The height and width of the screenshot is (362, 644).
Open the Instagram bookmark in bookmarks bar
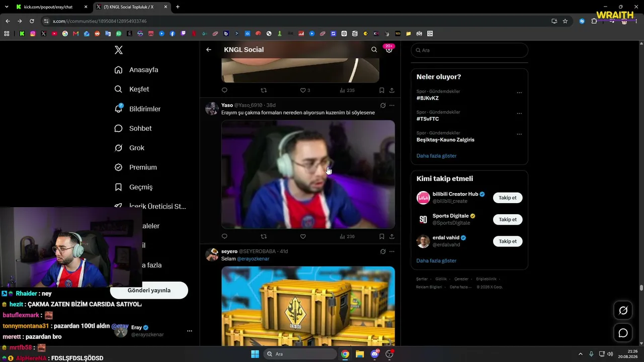(x=33, y=34)
